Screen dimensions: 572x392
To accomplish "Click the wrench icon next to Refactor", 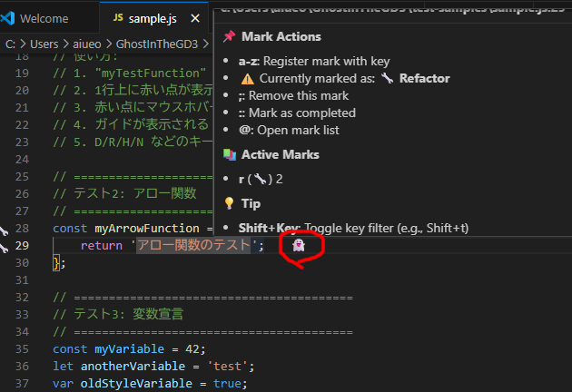I will (387, 78).
